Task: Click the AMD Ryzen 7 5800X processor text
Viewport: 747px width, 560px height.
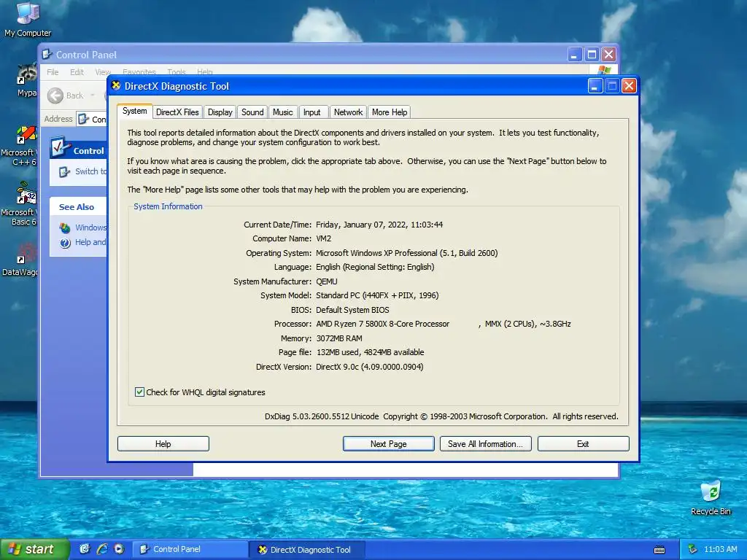Action: point(382,324)
